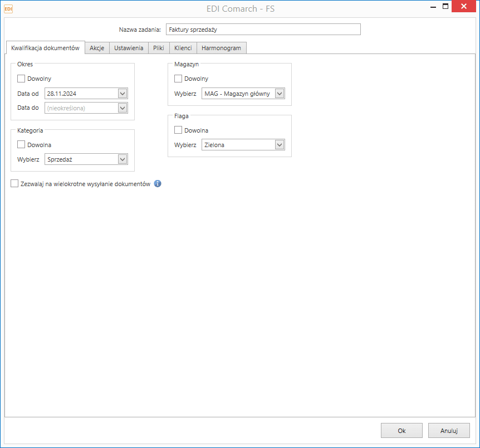Expand the Magazyn dropdown showing MAG - Magazyn główny
The width and height of the screenshot is (480, 448).
click(280, 93)
